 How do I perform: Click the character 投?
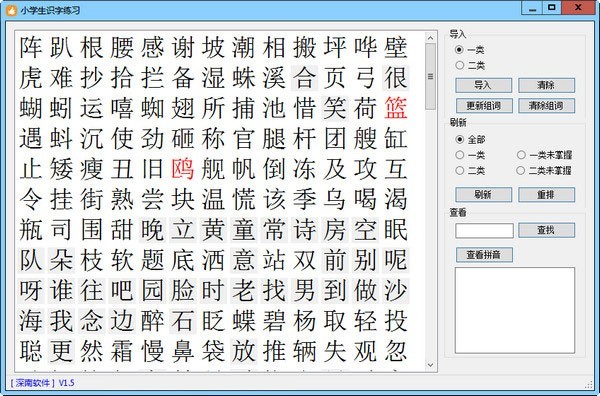tap(396, 321)
